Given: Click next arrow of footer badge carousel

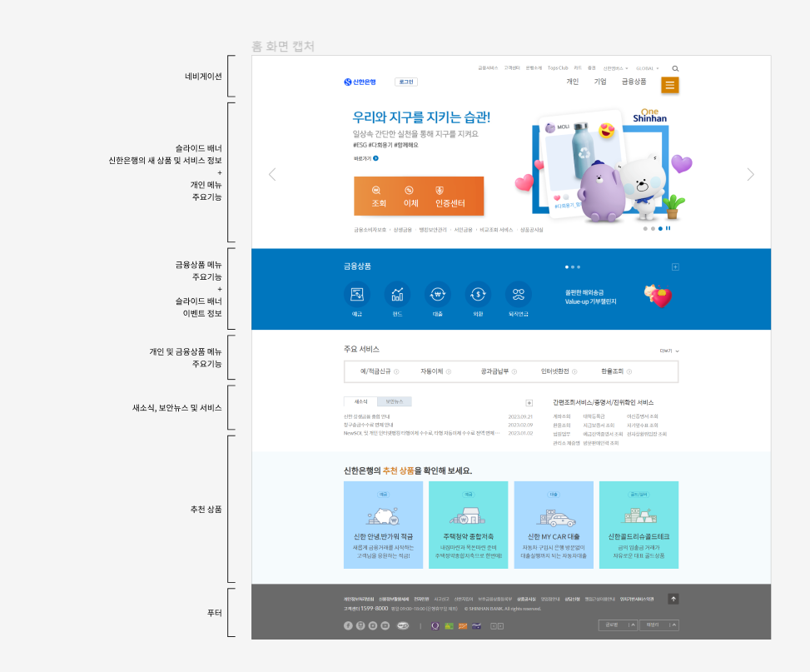Looking at the screenshot, I should (500, 626).
